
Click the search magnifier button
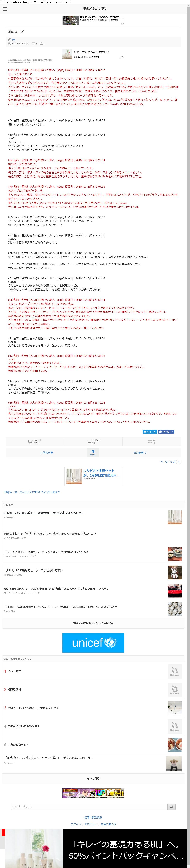tap(171, 806)
